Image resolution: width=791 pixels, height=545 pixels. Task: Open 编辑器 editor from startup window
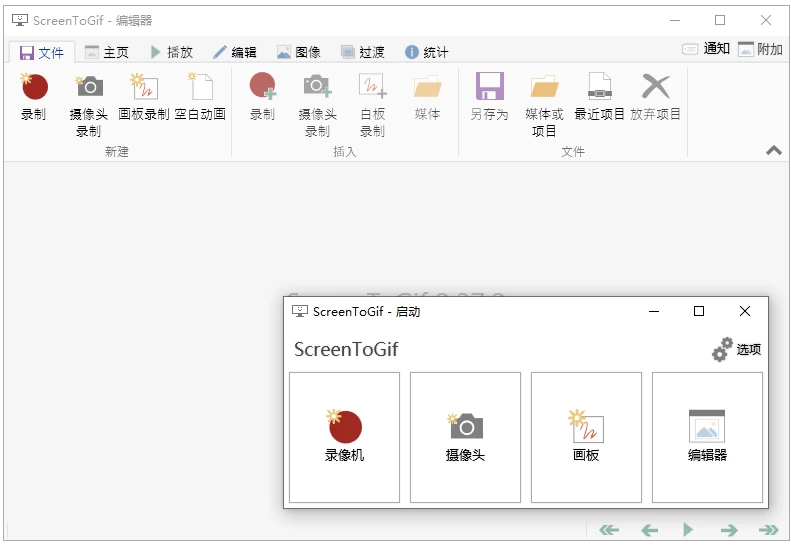707,437
